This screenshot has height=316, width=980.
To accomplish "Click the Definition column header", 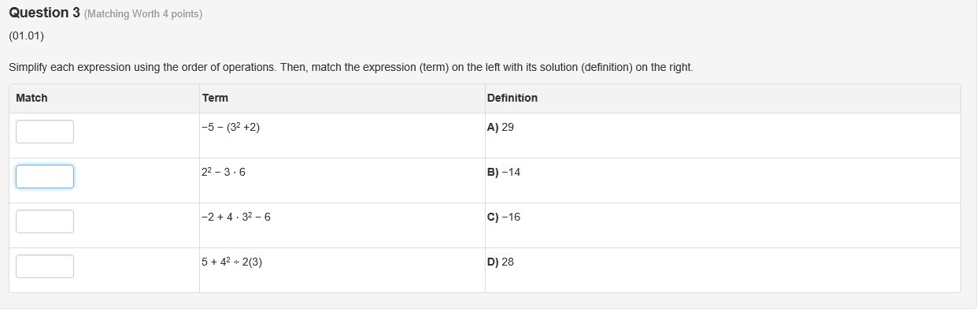I will pos(512,98).
